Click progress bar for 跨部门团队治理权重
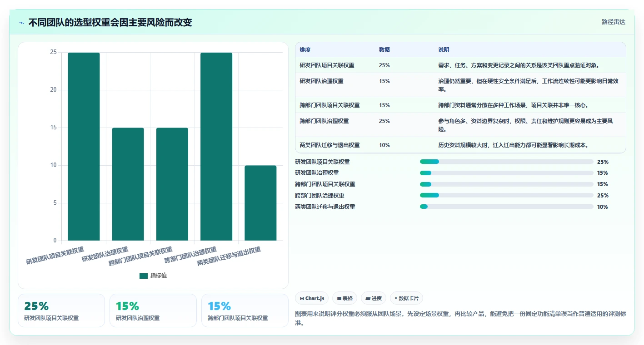 click(x=507, y=196)
